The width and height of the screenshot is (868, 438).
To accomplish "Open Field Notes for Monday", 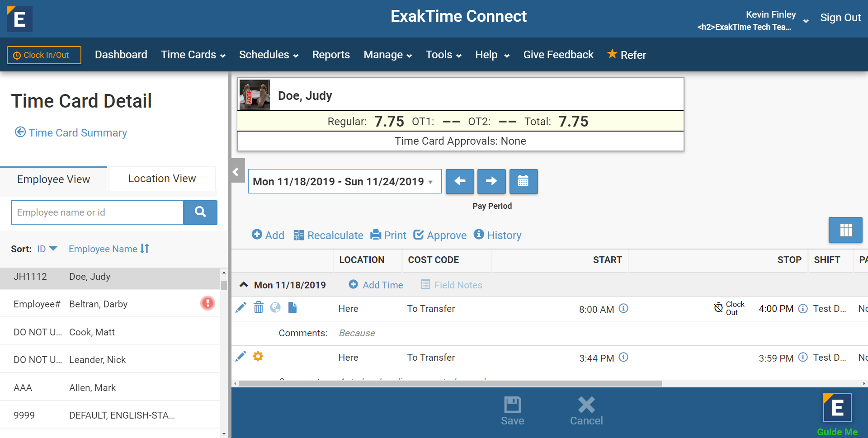I will point(452,285).
